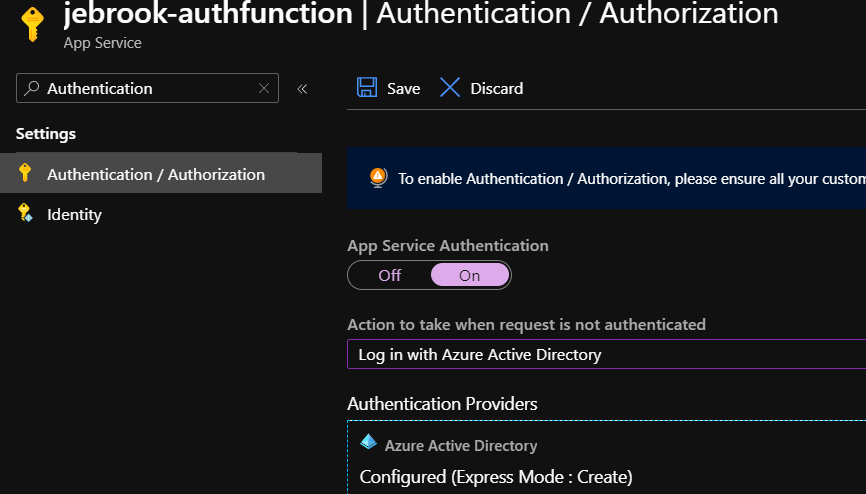Viewport: 866px width, 494px height.
Task: Collapse the sidebar using double chevron
Action: (302, 88)
